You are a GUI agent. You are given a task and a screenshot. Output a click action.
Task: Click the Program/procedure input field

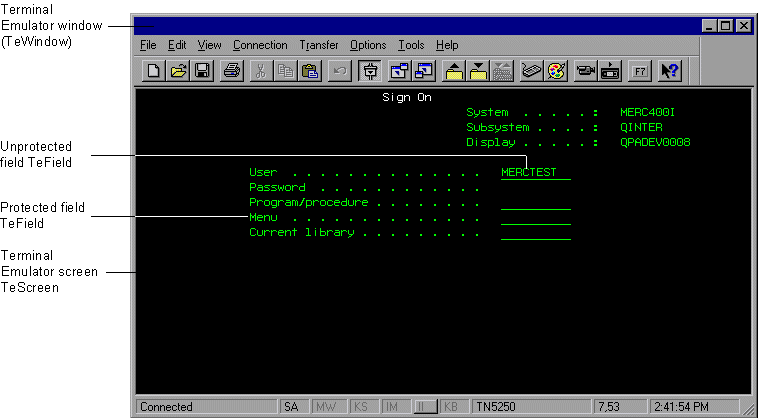(535, 202)
